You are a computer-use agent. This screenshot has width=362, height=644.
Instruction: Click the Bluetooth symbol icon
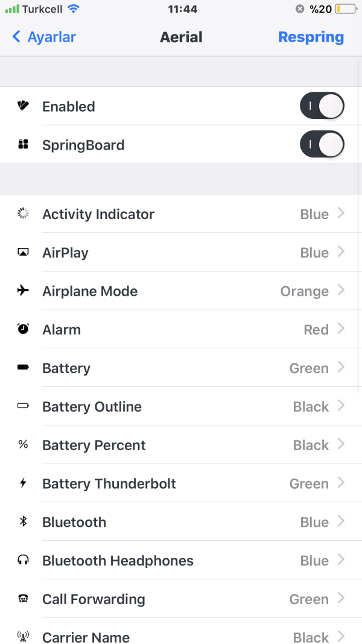coord(23,521)
